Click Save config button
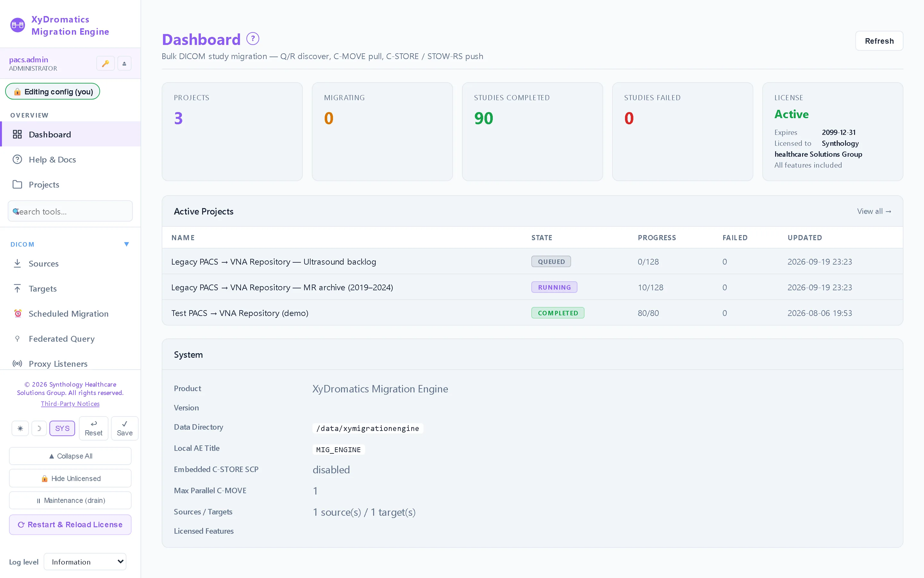This screenshot has height=578, width=924. (x=124, y=428)
